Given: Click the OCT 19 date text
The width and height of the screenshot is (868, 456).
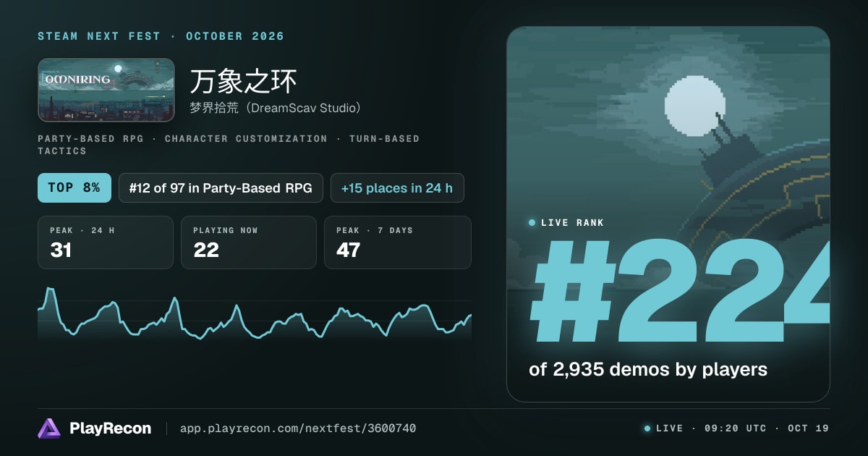Looking at the screenshot, I should click(809, 428).
